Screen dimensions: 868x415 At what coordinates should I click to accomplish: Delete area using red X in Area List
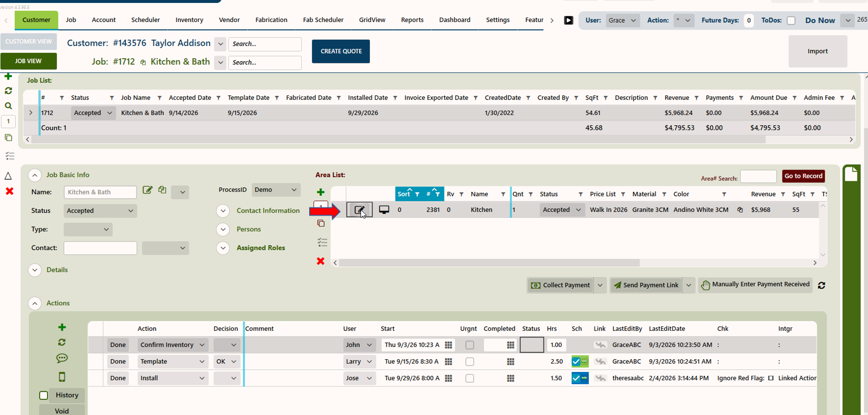[321, 261]
